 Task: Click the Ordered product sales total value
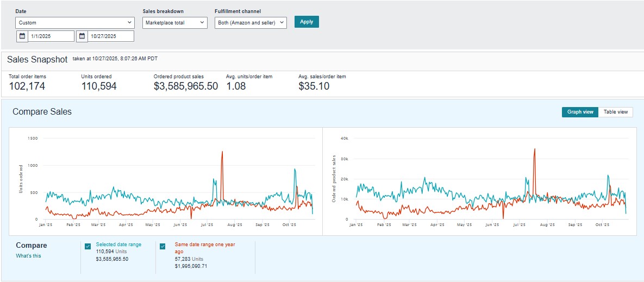185,86
